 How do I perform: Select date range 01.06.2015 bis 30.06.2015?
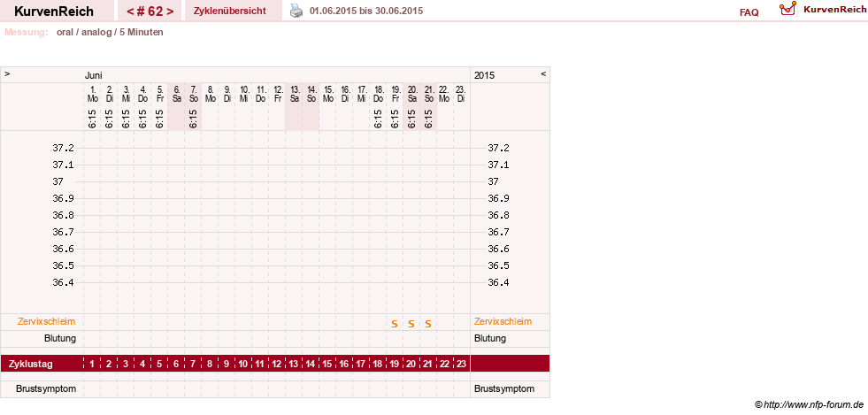[x=366, y=11]
